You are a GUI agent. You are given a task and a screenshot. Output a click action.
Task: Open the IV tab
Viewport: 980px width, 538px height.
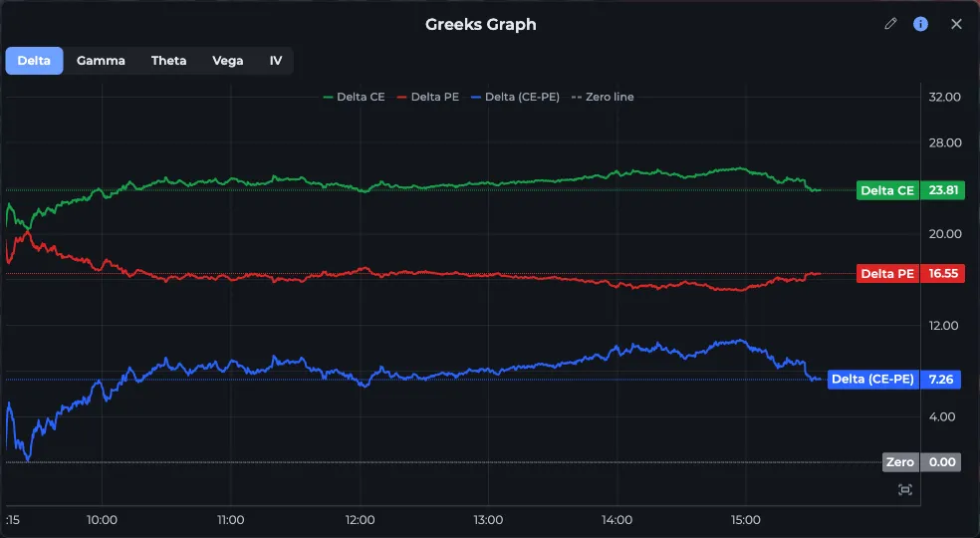(x=276, y=61)
